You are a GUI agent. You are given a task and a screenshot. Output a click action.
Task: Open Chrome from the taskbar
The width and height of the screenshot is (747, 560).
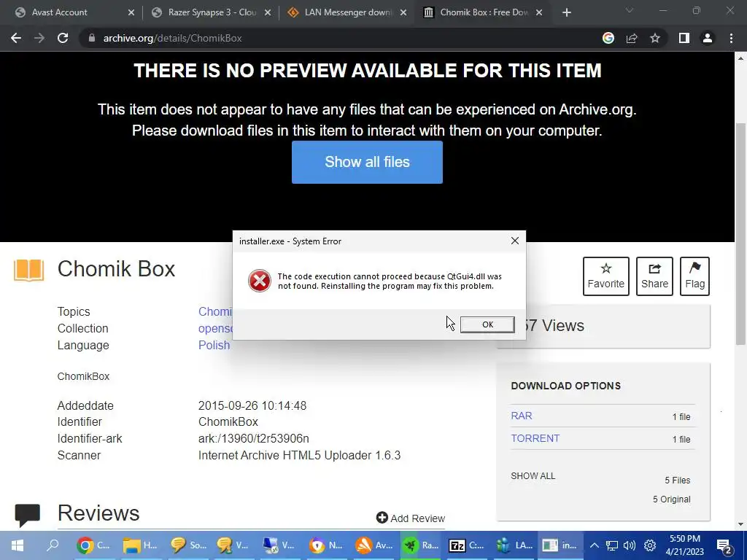(x=93, y=545)
